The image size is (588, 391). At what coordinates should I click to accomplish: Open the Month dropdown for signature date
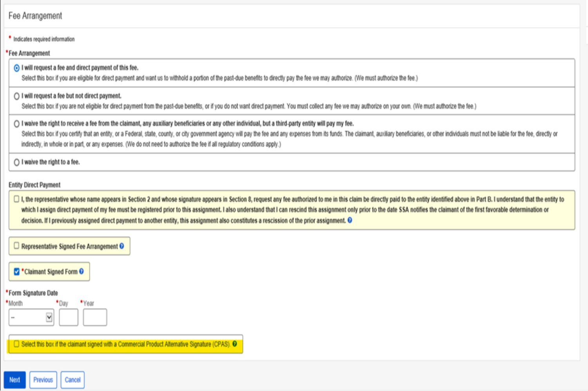pos(31,317)
